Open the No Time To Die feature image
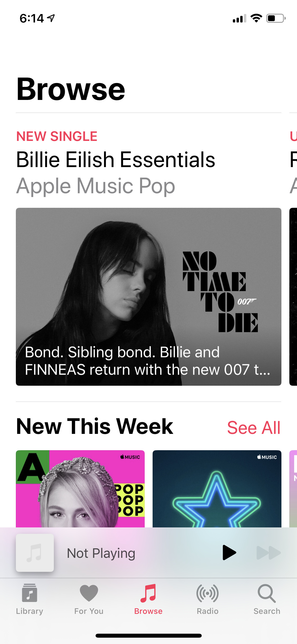This screenshot has height=644, width=297. 149,297
